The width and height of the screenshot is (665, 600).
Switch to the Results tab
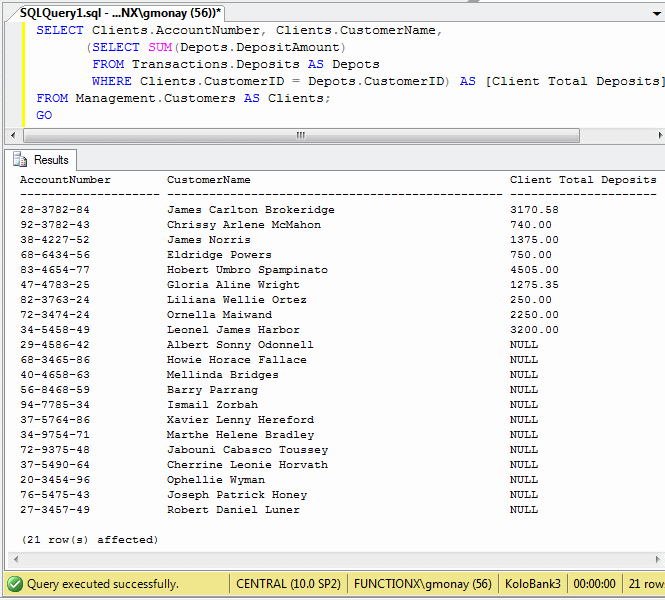(41, 160)
